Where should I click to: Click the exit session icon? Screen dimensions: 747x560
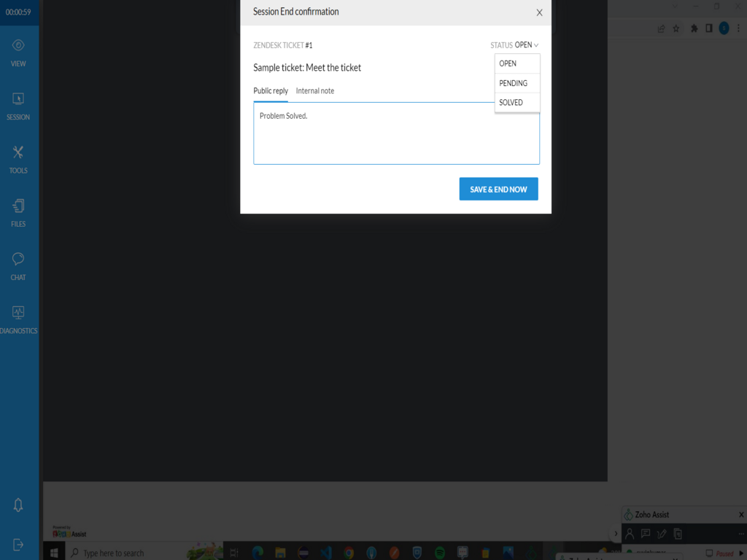coord(18,545)
